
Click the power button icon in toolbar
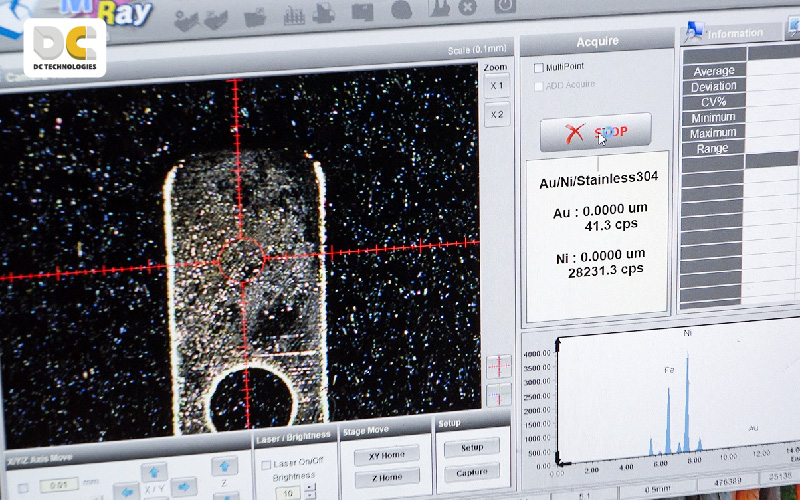505,6
